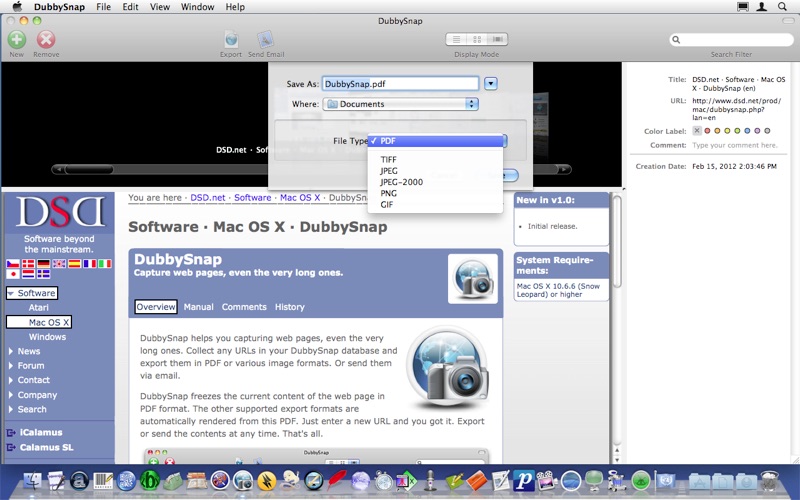Click the Comment field in info panel
Image resolution: width=800 pixels, height=500 pixels.
[735, 145]
